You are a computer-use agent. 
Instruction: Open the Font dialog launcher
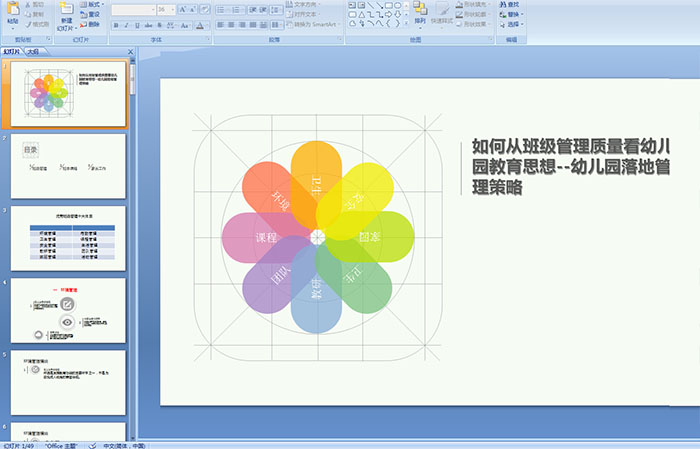(208, 40)
